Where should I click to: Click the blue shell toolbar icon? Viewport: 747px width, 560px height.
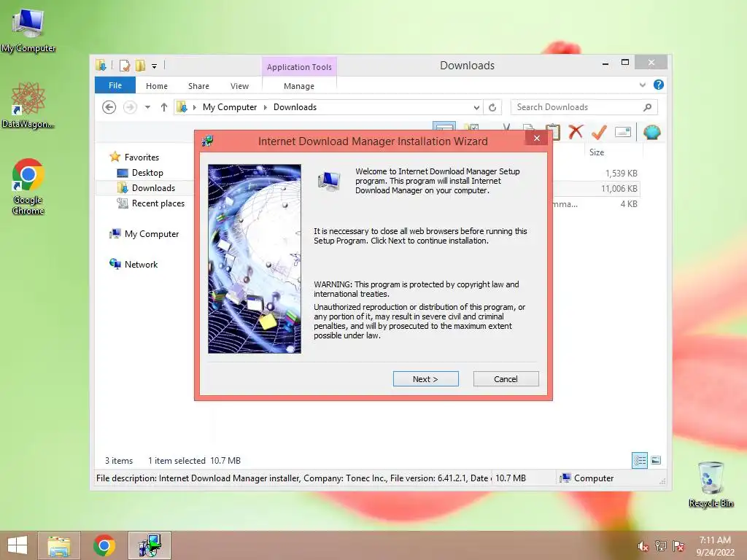[651, 131]
